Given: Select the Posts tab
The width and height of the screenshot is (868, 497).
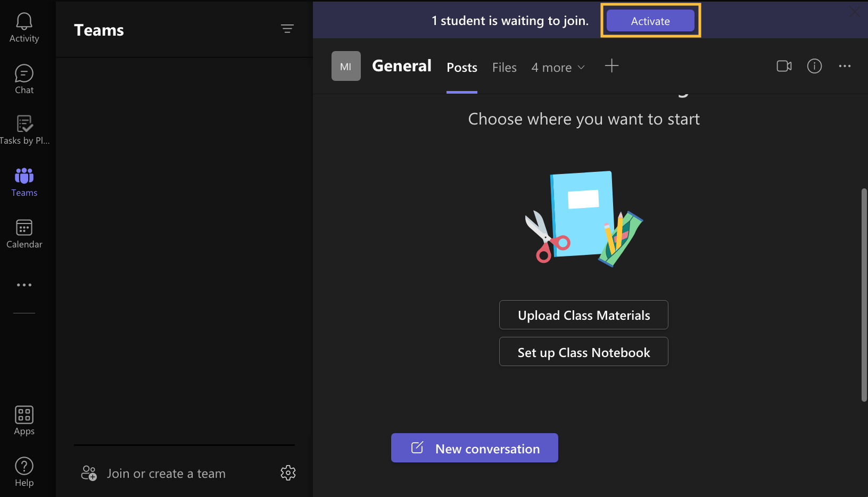Looking at the screenshot, I should click(461, 67).
